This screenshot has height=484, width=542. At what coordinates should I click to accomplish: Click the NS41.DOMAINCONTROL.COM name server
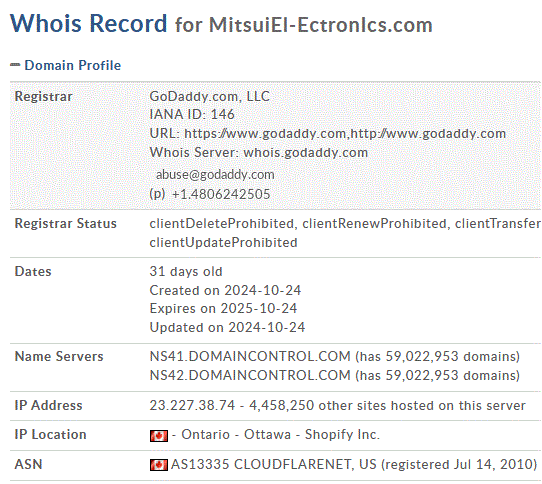point(250,356)
